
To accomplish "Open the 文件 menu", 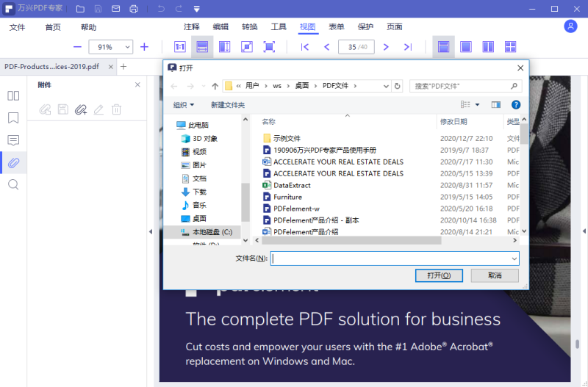I will (x=17, y=27).
